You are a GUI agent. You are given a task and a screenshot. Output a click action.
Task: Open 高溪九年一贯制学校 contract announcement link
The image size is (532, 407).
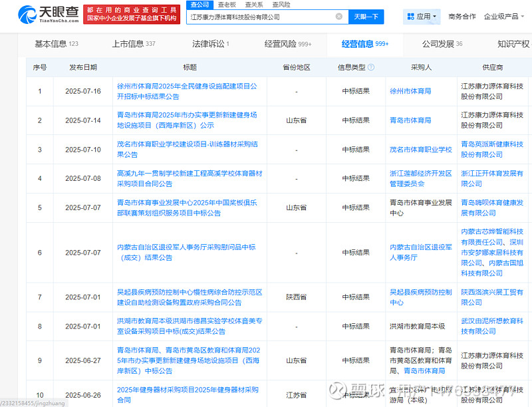190,178
